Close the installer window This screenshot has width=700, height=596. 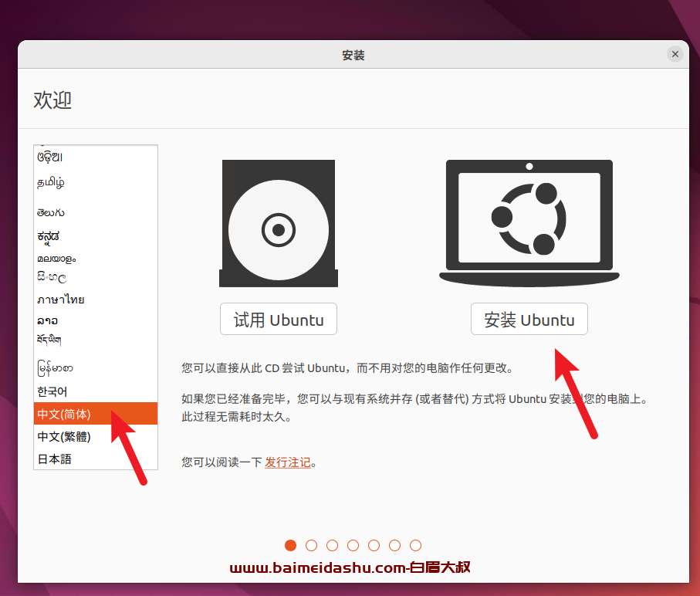click(x=675, y=54)
